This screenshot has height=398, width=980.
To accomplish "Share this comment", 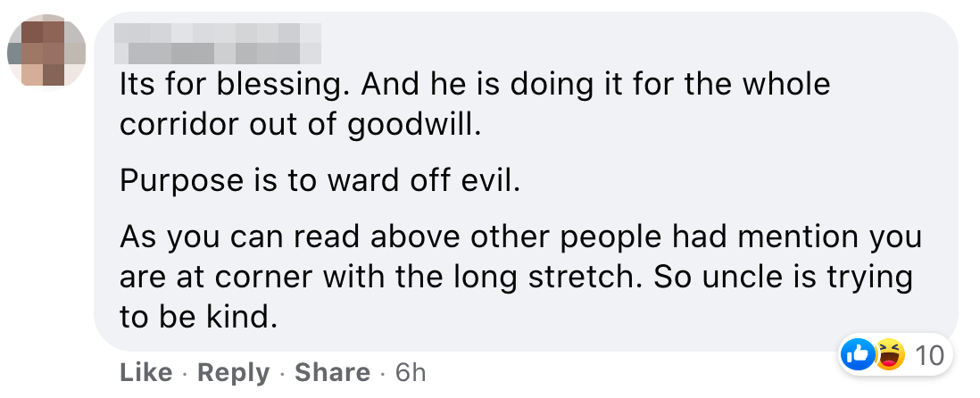I will [332, 372].
